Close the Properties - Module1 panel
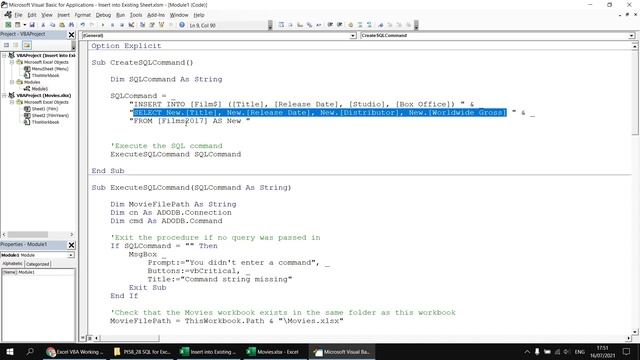The height and width of the screenshot is (360, 640). pos(71,245)
